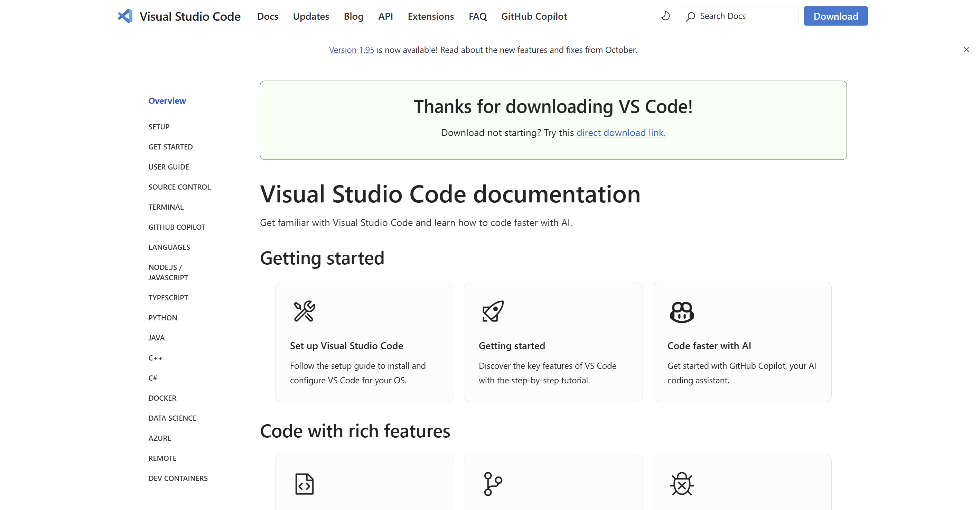The width and height of the screenshot is (980, 510).
Task: Expand the C# sidebar section
Action: pos(152,378)
